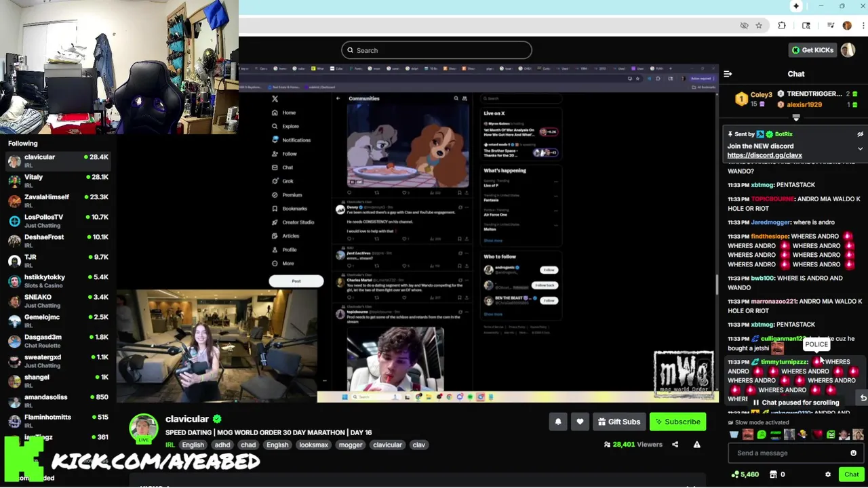Send message with green Chat button
The width and height of the screenshot is (868, 488).
[x=851, y=474]
